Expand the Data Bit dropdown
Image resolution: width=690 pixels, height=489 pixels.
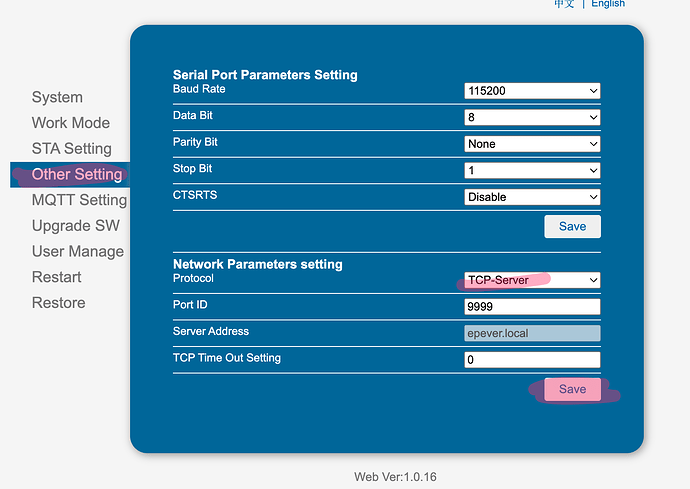(x=532, y=118)
